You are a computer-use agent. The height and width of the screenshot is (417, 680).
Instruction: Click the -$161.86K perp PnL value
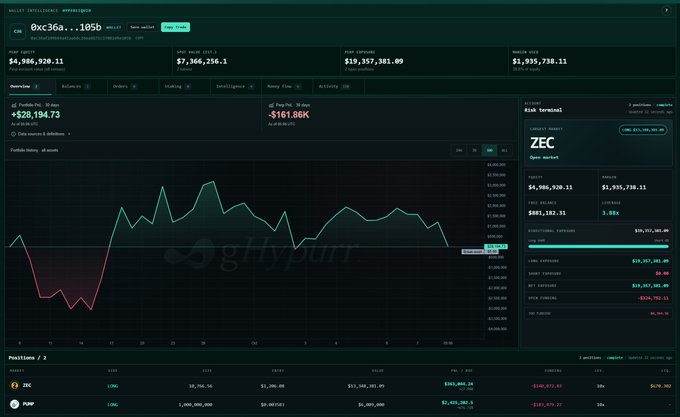click(x=289, y=115)
